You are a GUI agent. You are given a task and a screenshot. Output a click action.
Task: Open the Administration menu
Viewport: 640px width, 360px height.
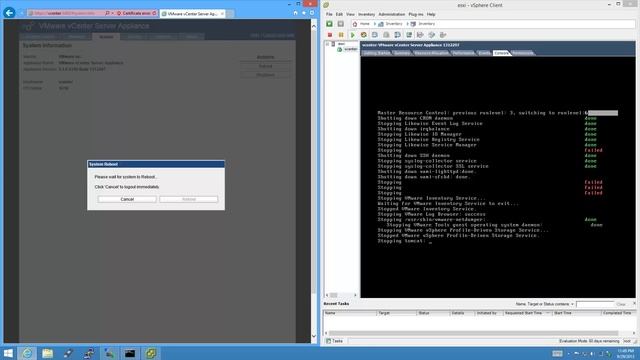[392, 14]
